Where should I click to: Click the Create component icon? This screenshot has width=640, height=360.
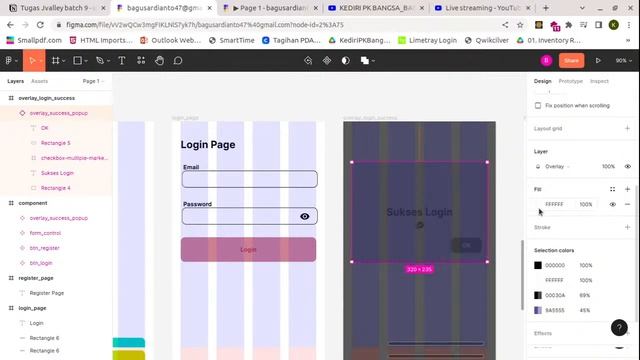click(327, 60)
